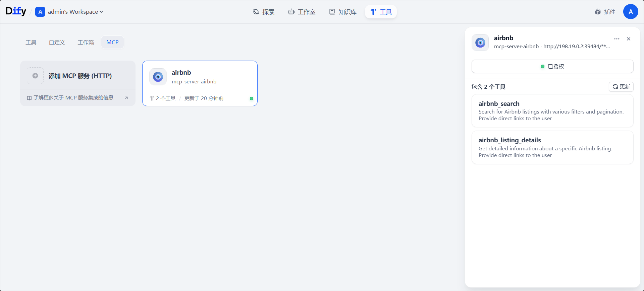644x291 pixels.
Task: Click the refresh icon in 更新 button
Action: (x=615, y=87)
